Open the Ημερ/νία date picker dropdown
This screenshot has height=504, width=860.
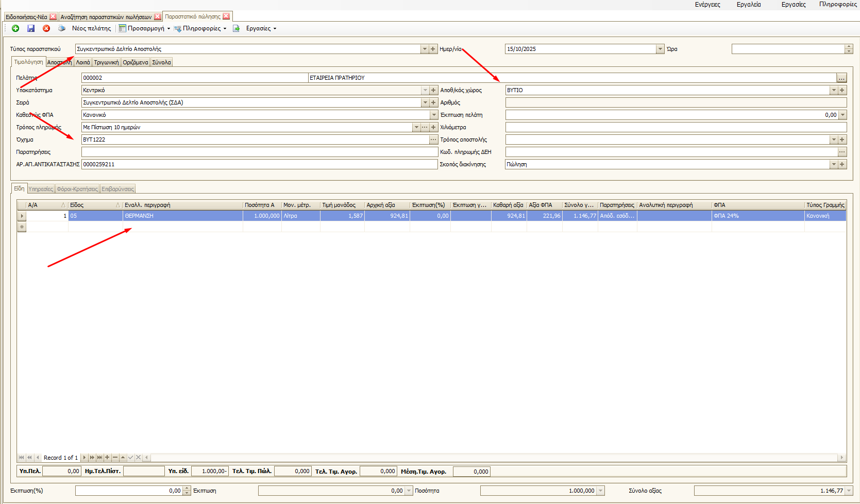tap(660, 49)
